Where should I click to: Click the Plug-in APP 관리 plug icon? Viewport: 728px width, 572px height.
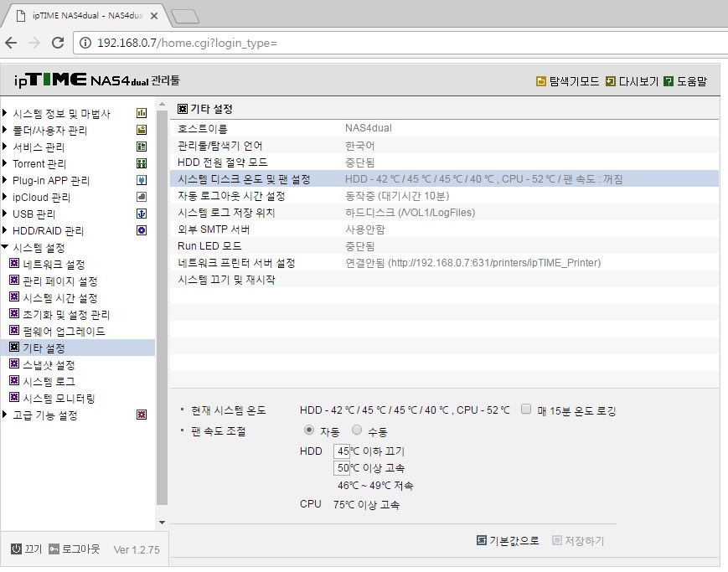(x=142, y=180)
